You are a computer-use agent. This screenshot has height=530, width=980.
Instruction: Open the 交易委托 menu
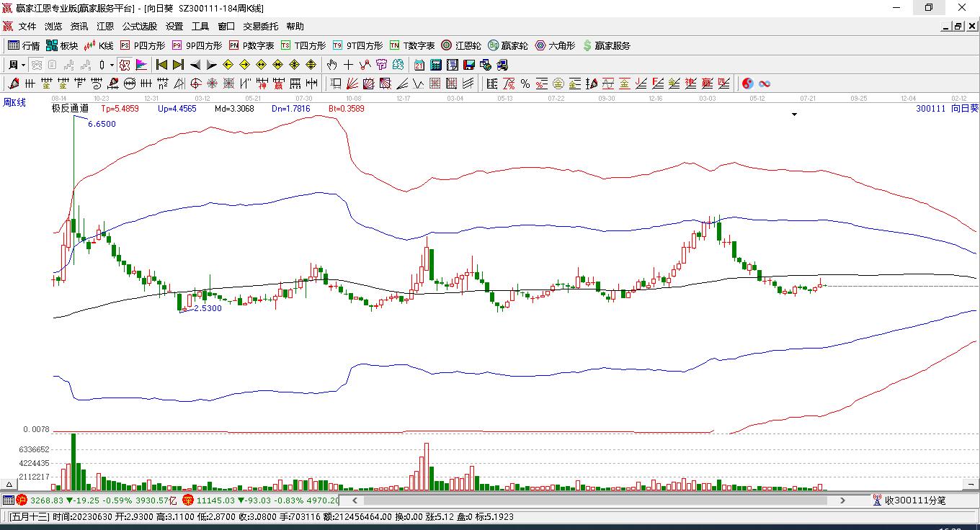coord(260,26)
